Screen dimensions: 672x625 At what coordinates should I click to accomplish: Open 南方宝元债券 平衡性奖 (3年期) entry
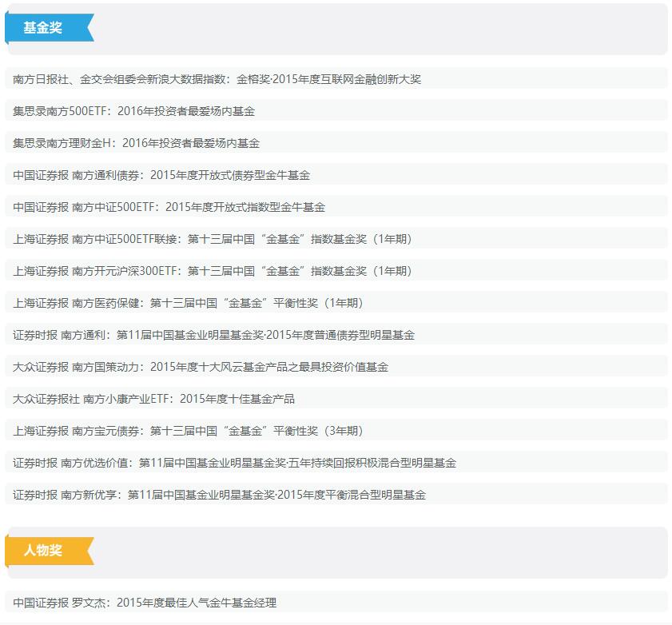[188, 431]
